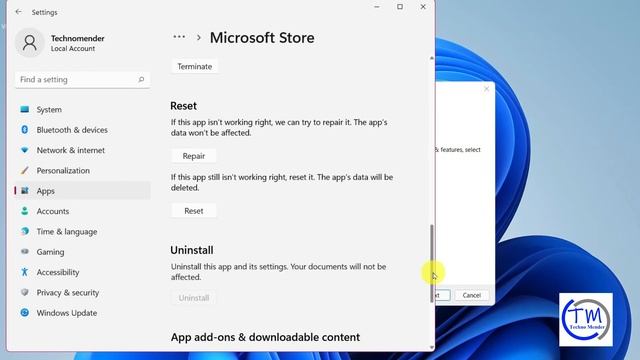Go back using the Settings back arrow
This screenshot has width=640, height=360.
tap(18, 12)
